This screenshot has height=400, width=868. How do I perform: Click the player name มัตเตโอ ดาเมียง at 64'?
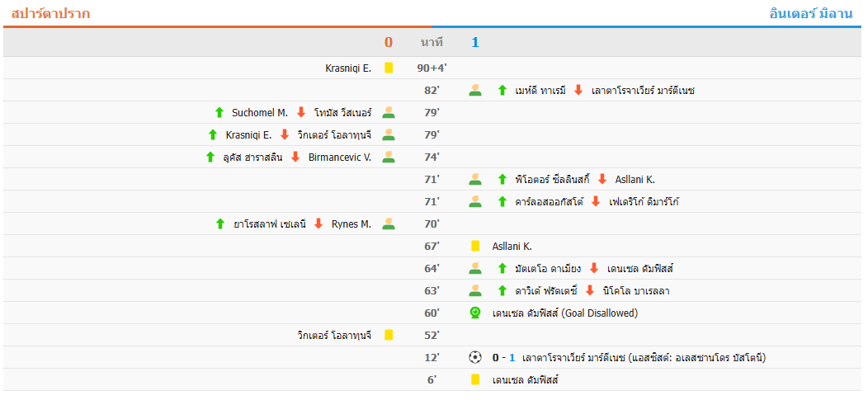point(548,268)
